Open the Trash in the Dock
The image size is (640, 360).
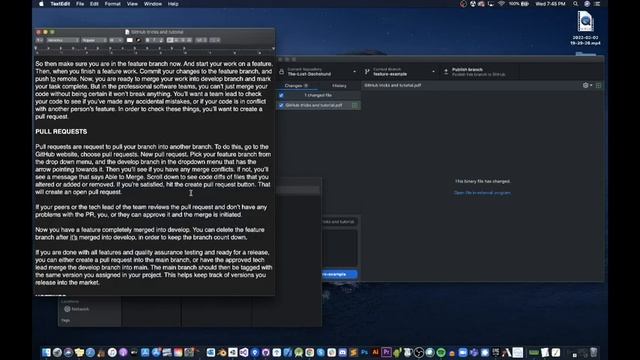593,353
